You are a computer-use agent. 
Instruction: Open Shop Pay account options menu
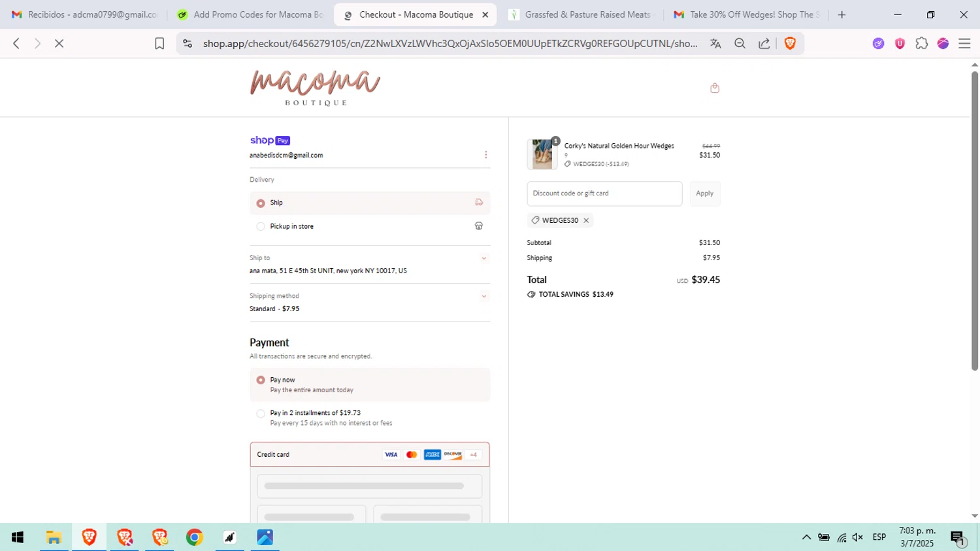(485, 155)
